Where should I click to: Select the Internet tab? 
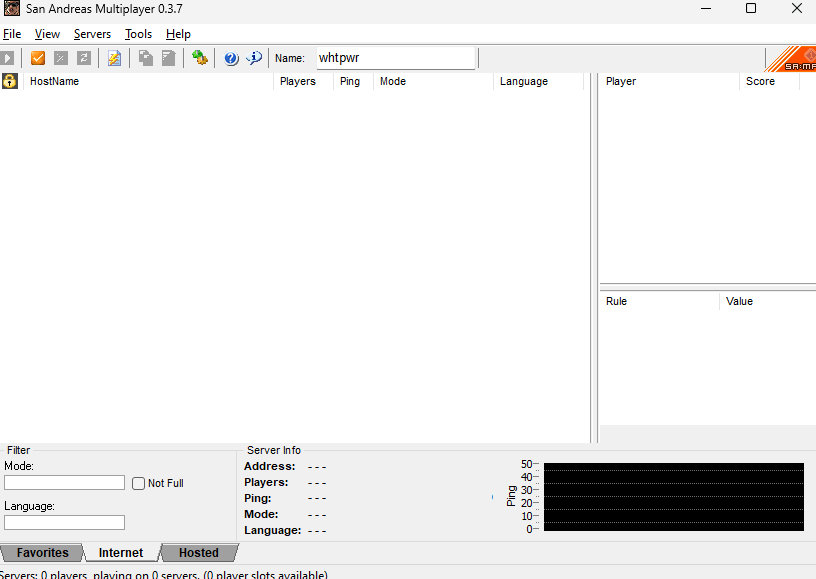tap(120, 553)
